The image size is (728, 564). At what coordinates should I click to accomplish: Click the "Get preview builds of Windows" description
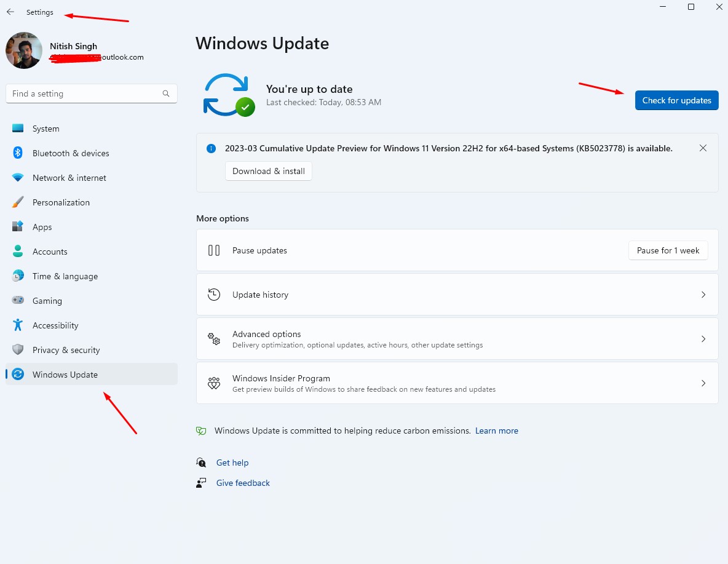(364, 389)
